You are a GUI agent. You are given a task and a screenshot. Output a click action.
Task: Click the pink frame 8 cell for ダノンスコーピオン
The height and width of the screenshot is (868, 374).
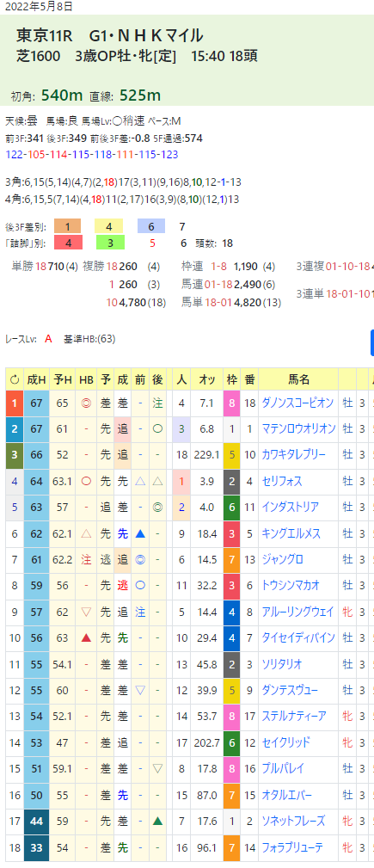tap(232, 403)
